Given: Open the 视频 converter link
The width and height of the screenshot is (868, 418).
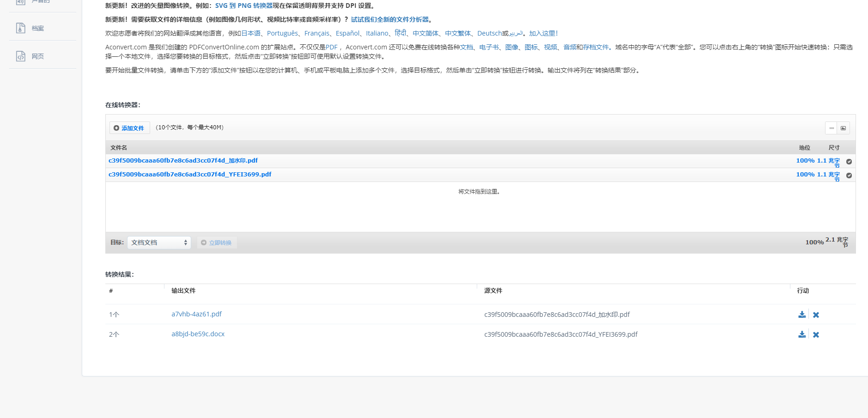Looking at the screenshot, I should point(551,47).
